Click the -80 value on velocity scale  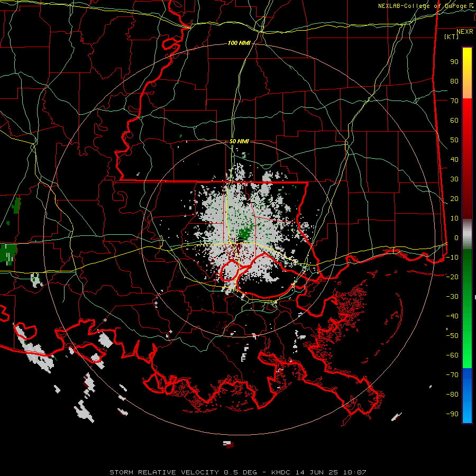pyautogui.click(x=452, y=395)
